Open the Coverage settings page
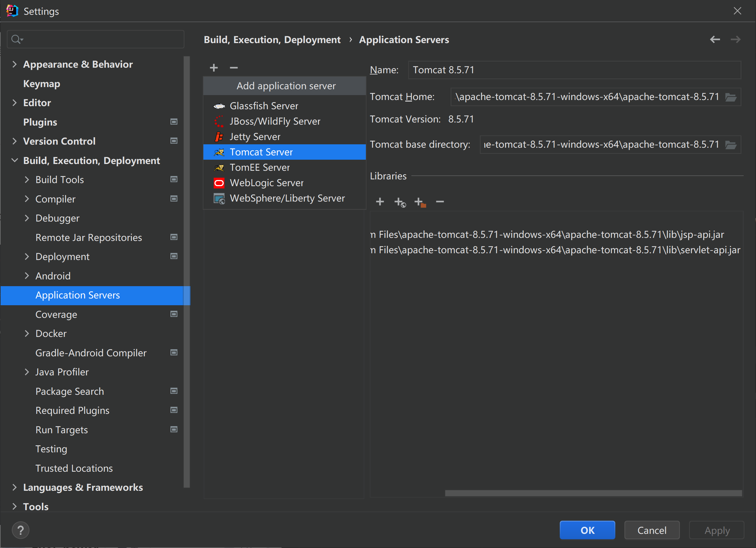756x548 pixels. tap(56, 314)
